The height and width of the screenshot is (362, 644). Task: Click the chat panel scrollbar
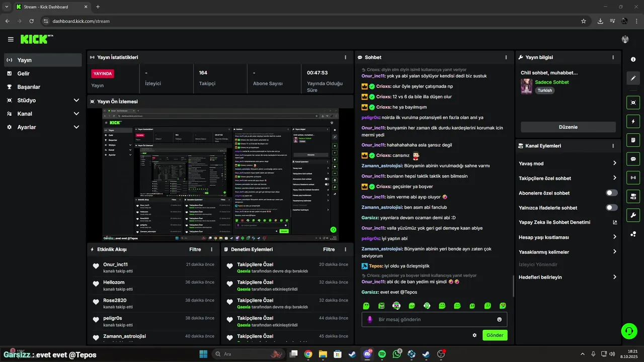tap(513, 286)
